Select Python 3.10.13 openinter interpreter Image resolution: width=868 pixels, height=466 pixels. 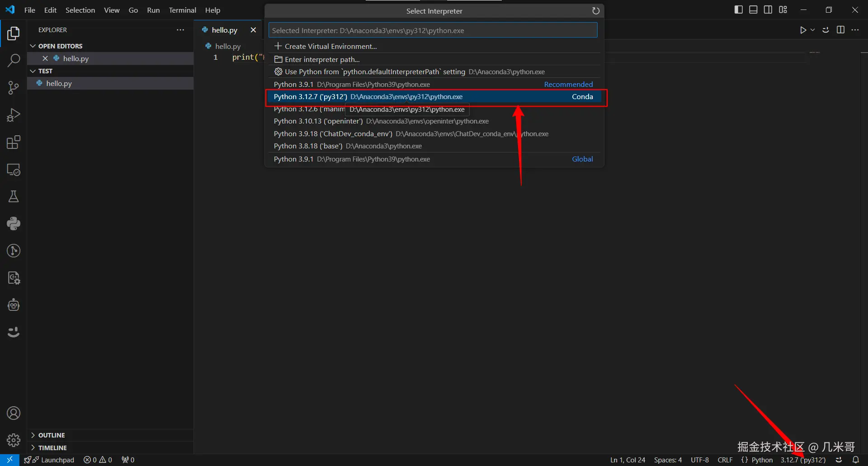coord(434,121)
